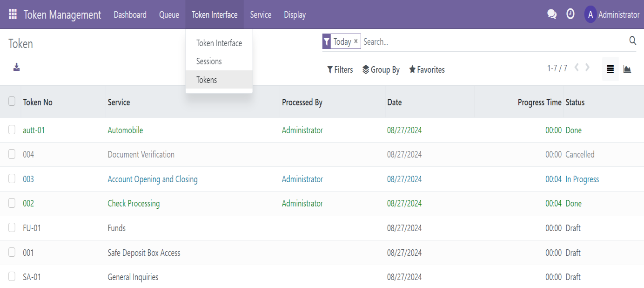The width and height of the screenshot is (644, 288).
Task: Switch to list view icon
Action: [x=610, y=69]
